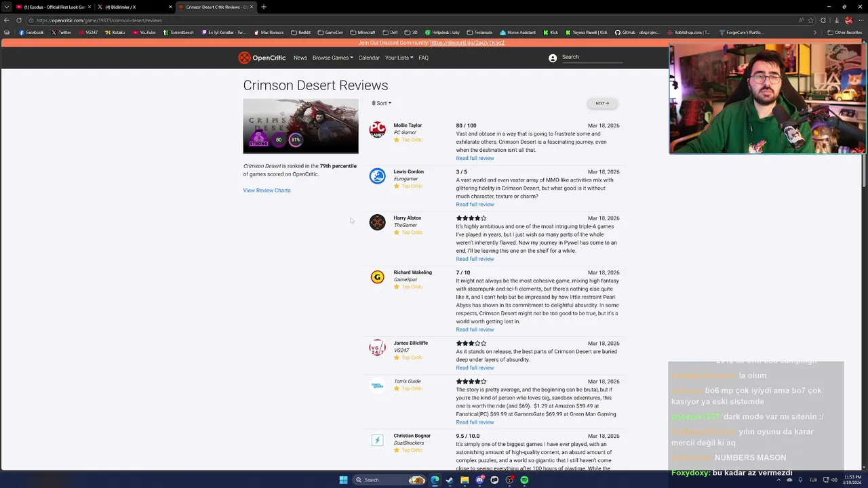Open taskbar clock showing 11:53 PM
868x488 pixels.
852,480
